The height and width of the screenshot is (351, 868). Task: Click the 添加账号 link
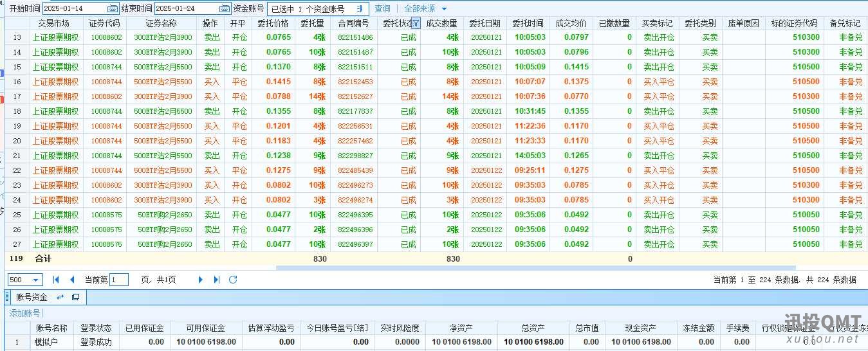(x=25, y=313)
